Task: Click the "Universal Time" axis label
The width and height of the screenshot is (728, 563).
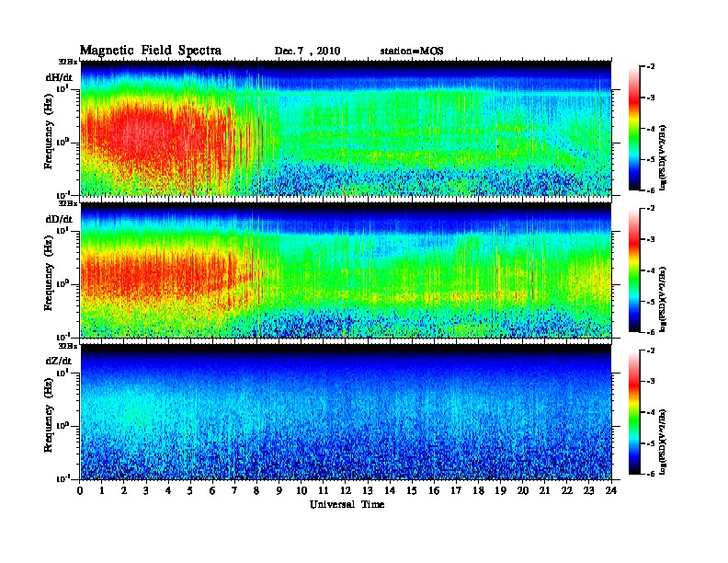Action: coord(347,504)
